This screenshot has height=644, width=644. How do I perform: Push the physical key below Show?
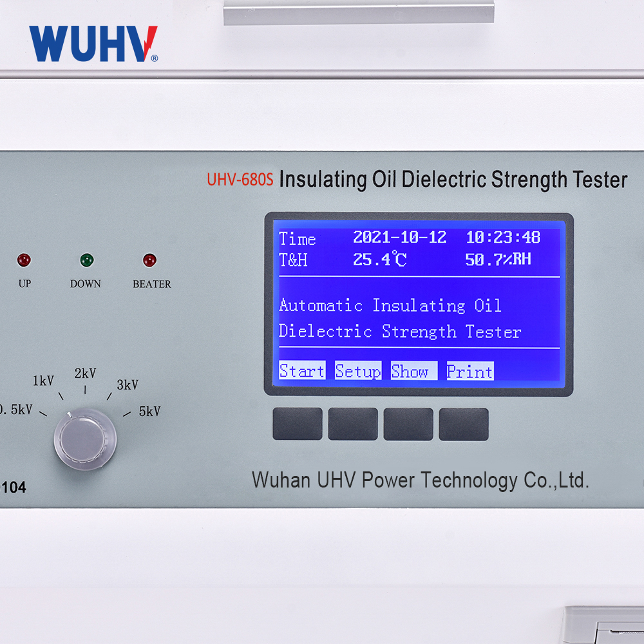(x=408, y=424)
